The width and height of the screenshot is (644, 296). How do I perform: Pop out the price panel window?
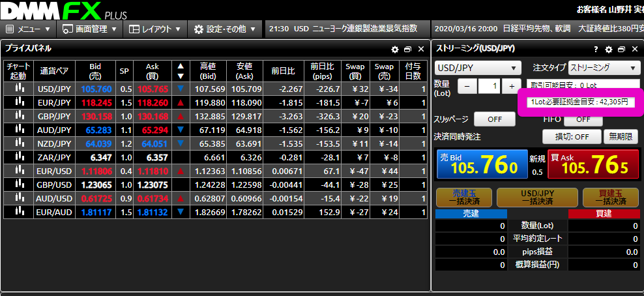407,49
